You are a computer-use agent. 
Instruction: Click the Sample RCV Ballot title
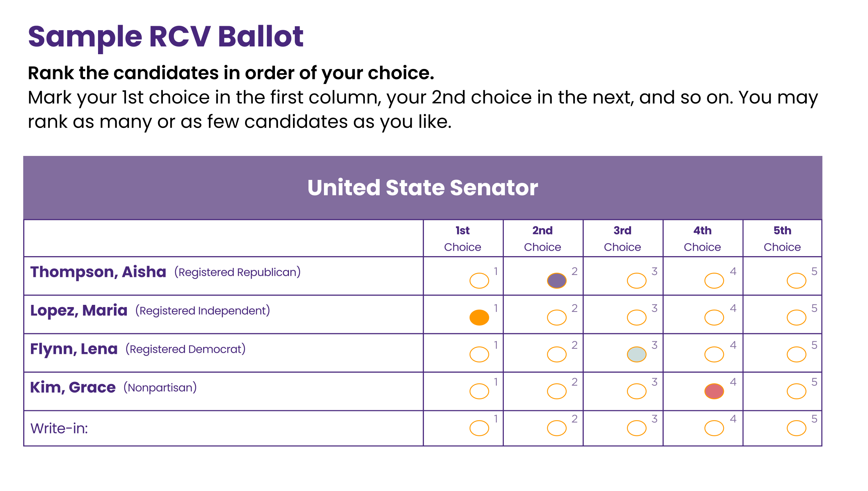click(x=166, y=37)
